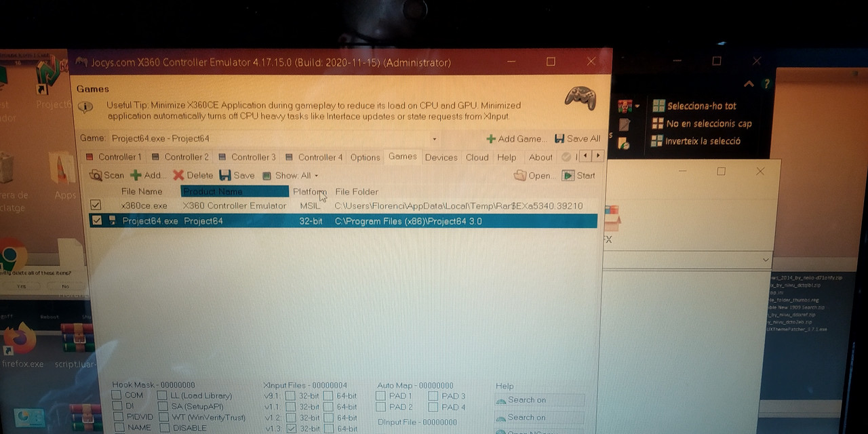Toggle the Project64.exe row checkbox
868x434 pixels.
click(x=96, y=220)
